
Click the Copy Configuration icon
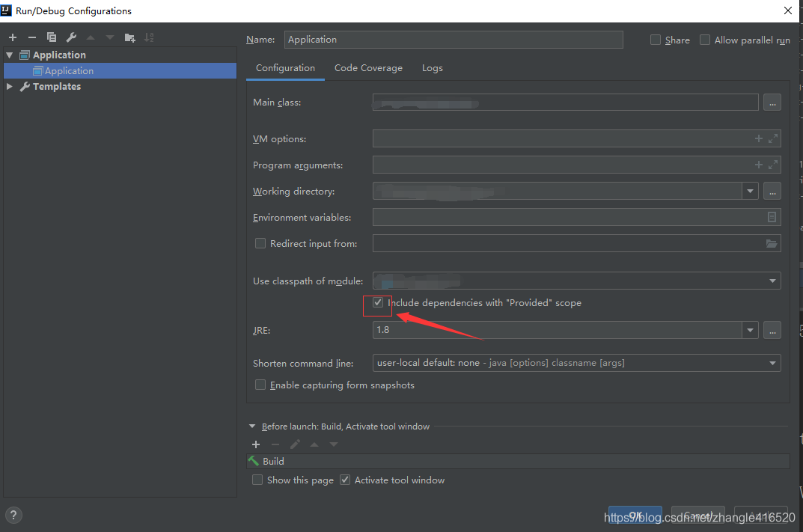pyautogui.click(x=51, y=37)
